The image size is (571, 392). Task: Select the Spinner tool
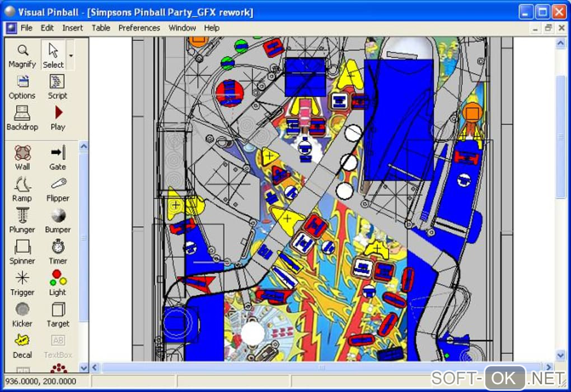point(22,252)
